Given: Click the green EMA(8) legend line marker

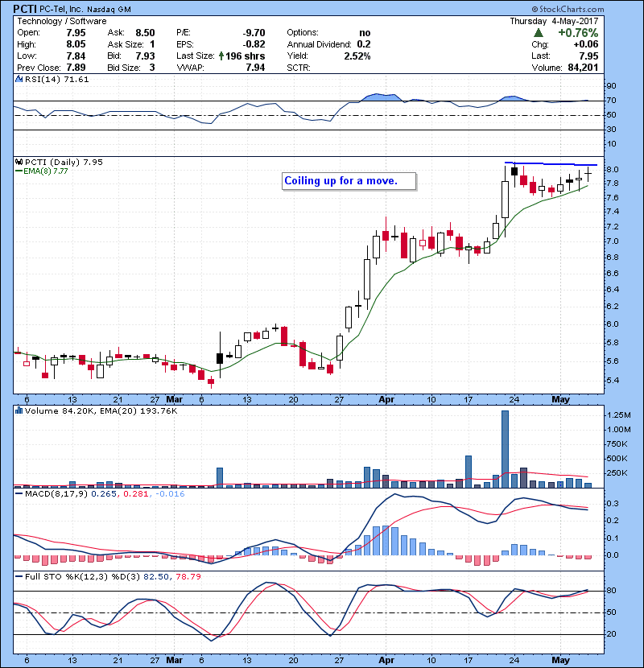Looking at the screenshot, I should click(x=19, y=171).
